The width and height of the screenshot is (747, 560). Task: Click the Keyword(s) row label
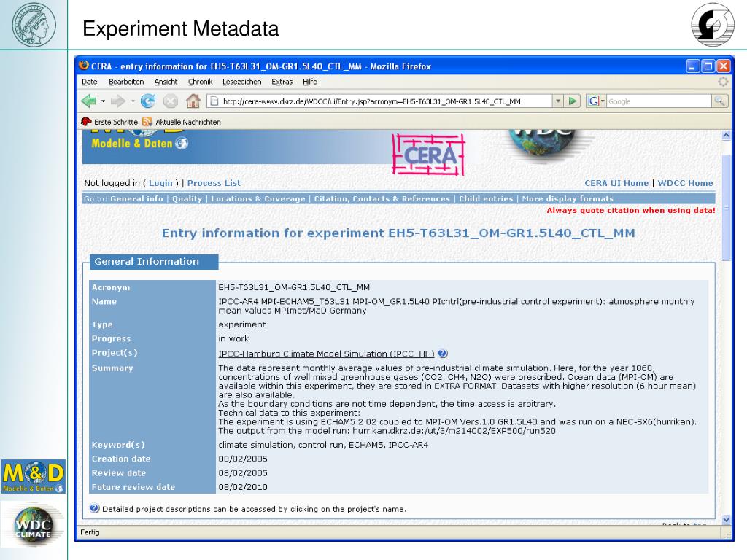pyautogui.click(x=118, y=445)
